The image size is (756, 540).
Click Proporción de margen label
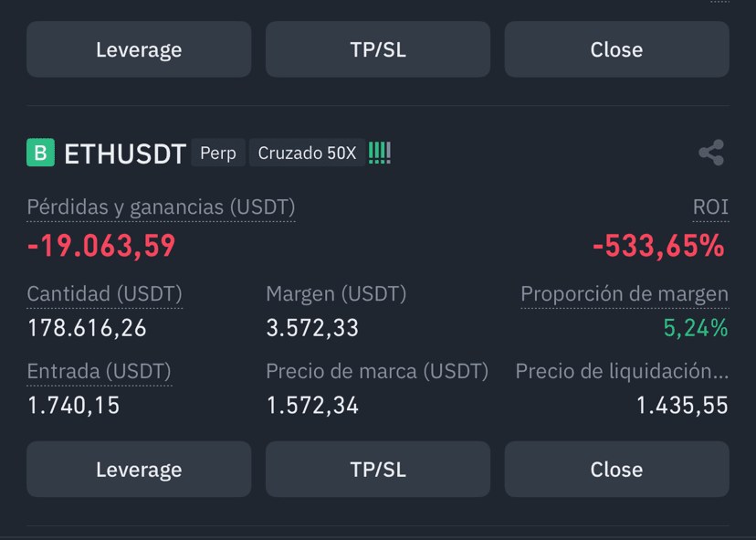[625, 294]
